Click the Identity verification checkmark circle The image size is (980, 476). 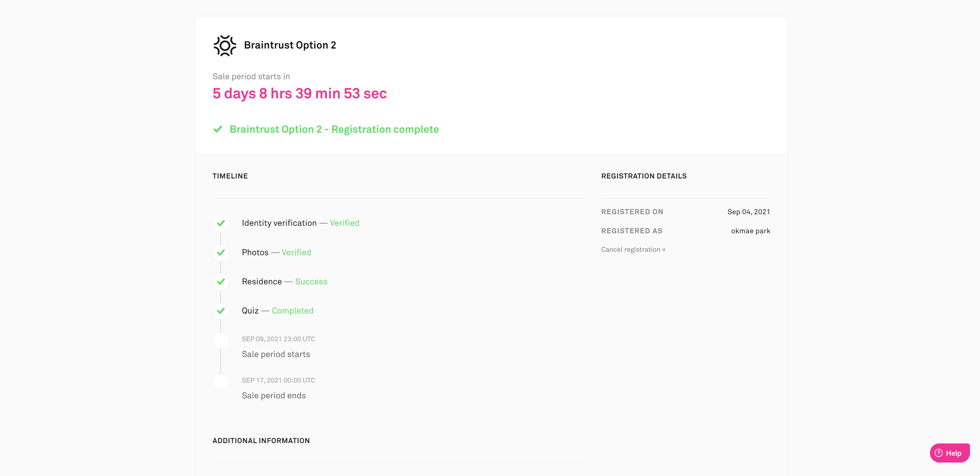(x=221, y=223)
